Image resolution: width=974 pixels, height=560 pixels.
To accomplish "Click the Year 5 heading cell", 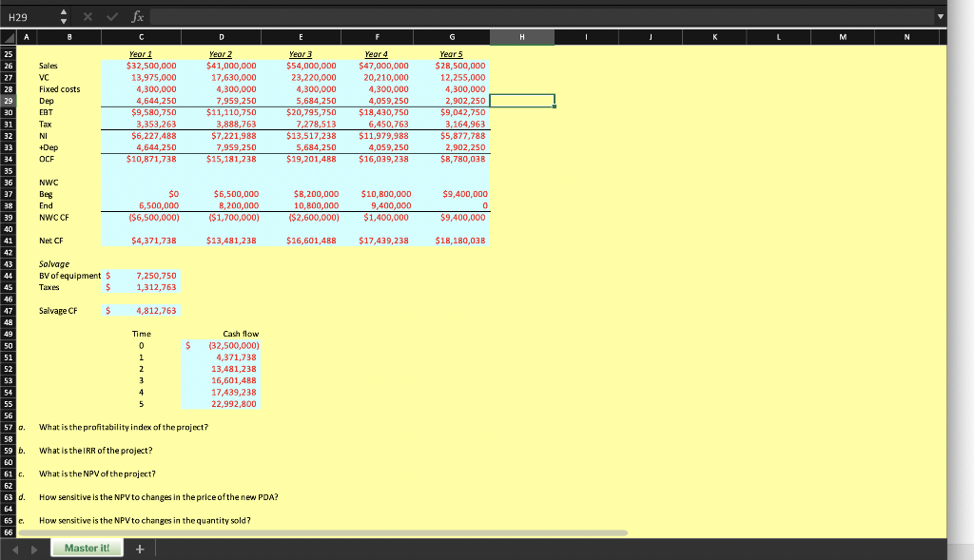I will (x=451, y=54).
